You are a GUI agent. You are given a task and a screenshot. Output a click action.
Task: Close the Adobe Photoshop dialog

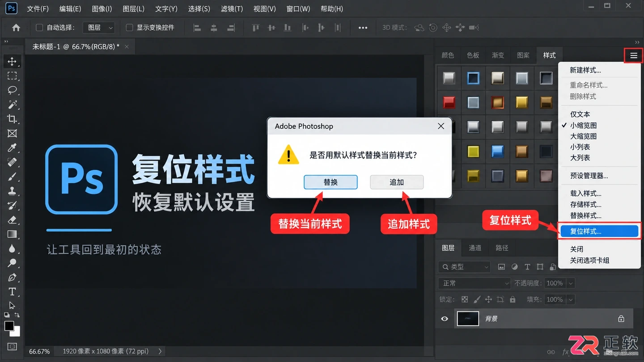441,126
